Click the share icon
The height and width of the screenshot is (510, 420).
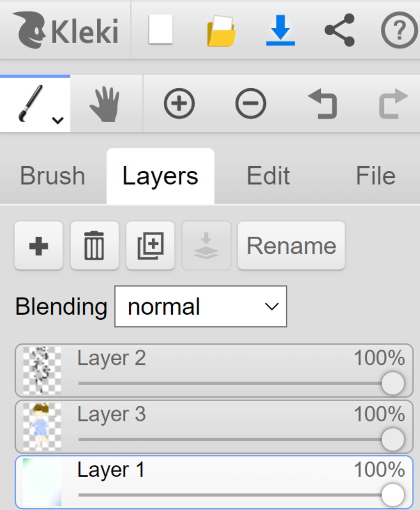[x=339, y=30]
